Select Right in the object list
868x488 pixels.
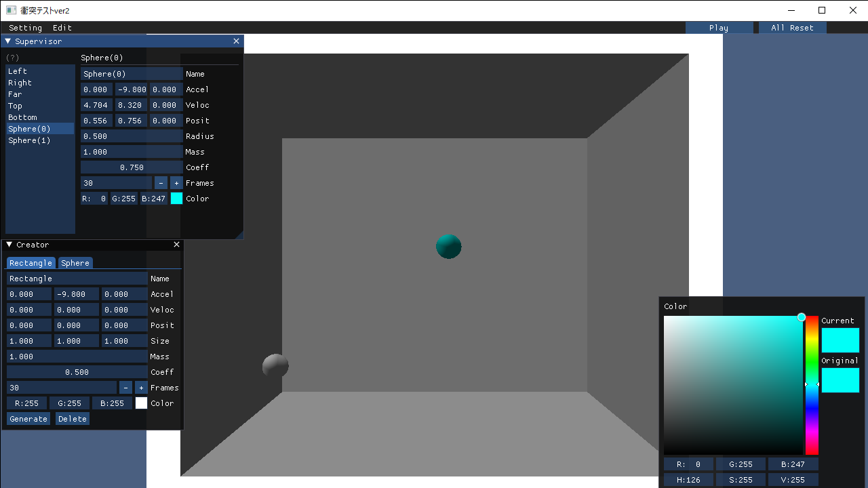click(40, 83)
